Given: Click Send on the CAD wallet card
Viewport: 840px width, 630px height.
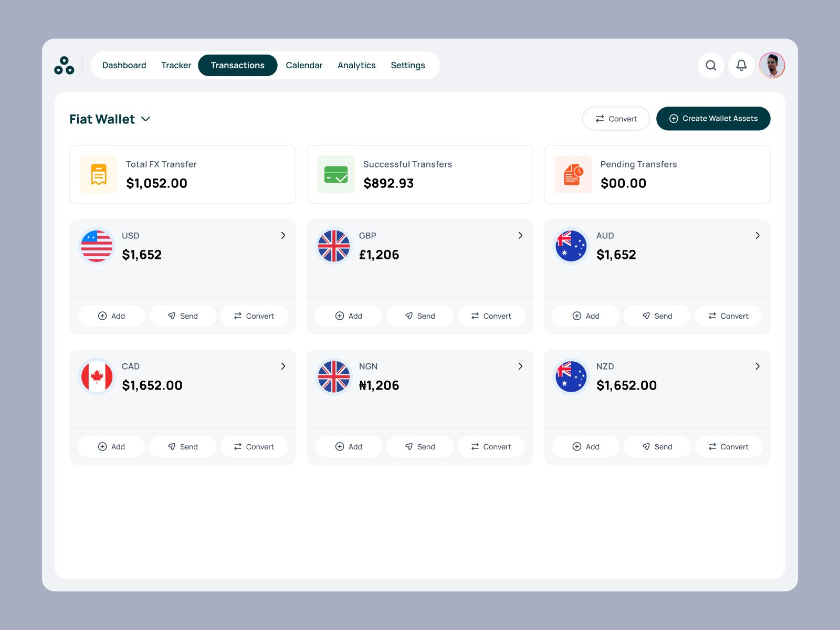Looking at the screenshot, I should (183, 446).
